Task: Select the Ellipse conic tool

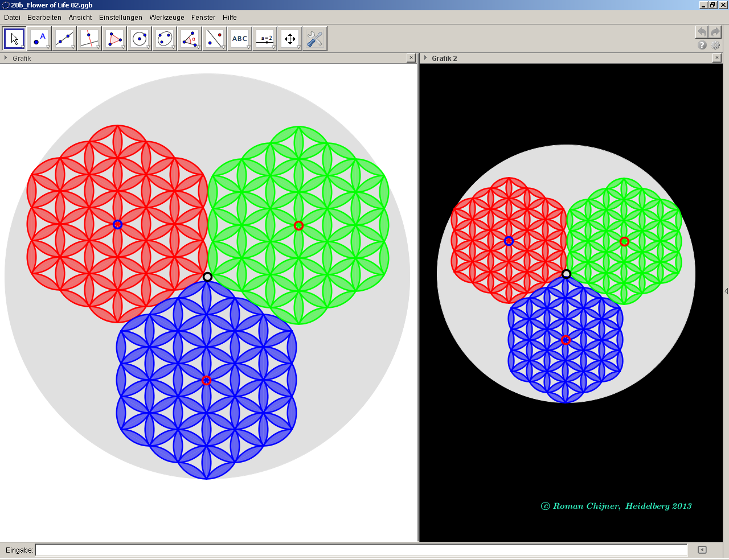Action: coord(165,39)
